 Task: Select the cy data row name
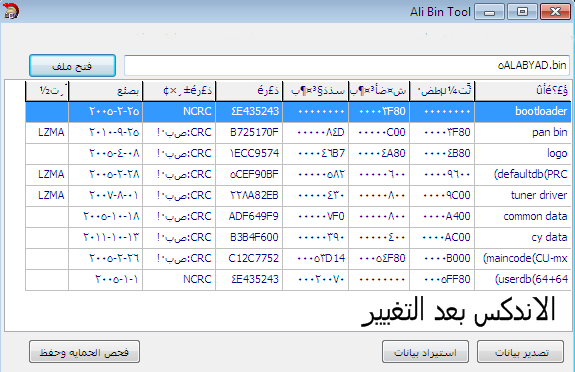pos(549,237)
